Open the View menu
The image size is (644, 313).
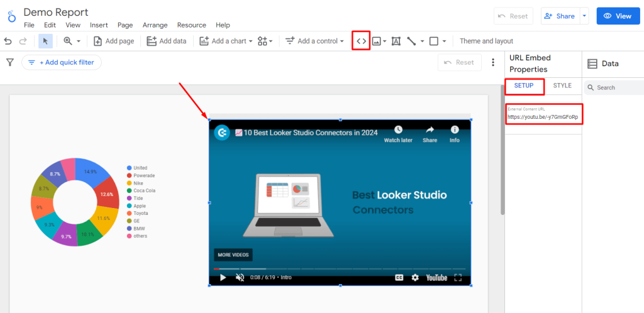coord(73,25)
